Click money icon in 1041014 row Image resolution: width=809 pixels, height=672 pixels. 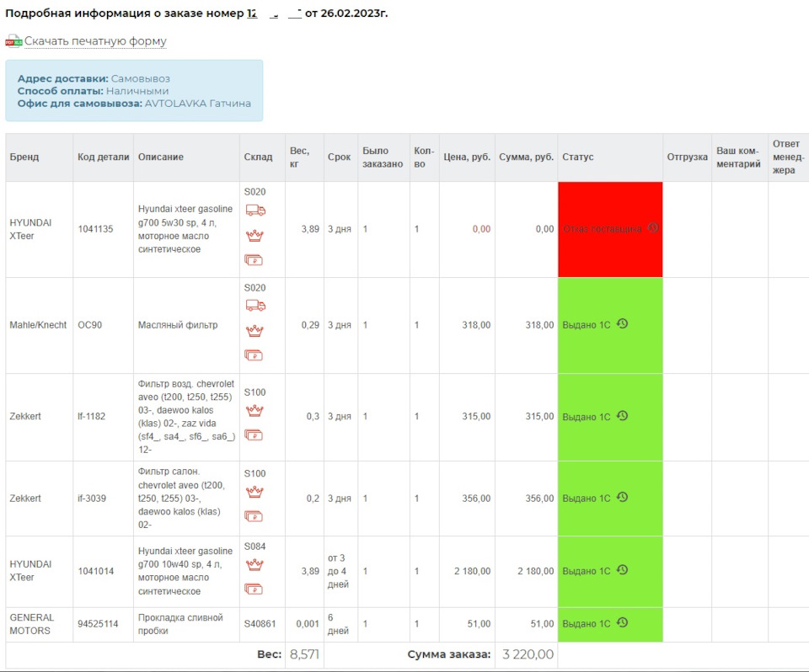(x=254, y=589)
